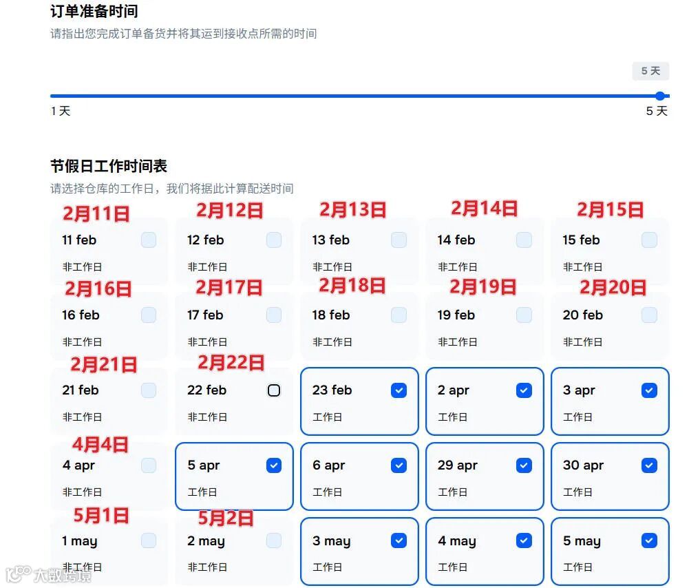Uncheck the 3 may working day
The image size is (700, 588).
(399, 540)
